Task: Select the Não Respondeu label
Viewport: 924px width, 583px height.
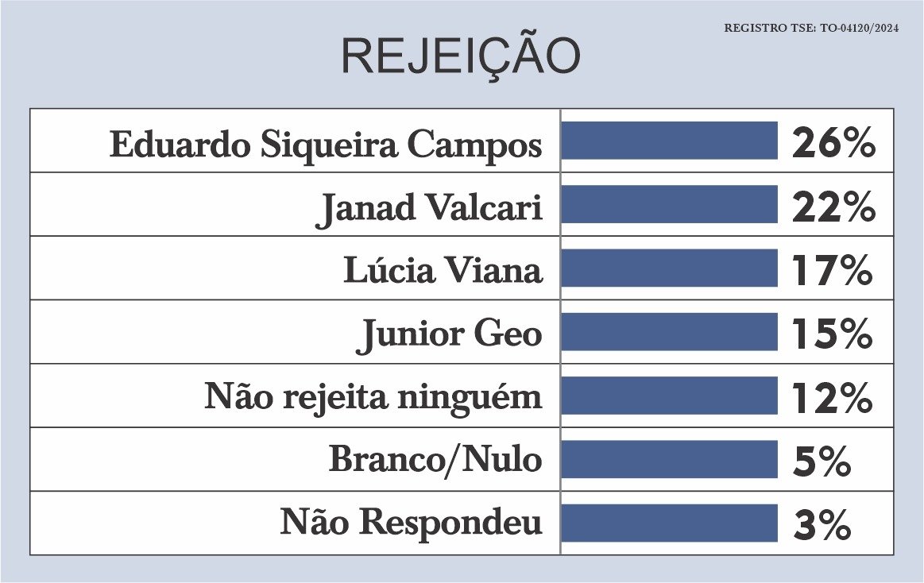Action: [x=411, y=523]
